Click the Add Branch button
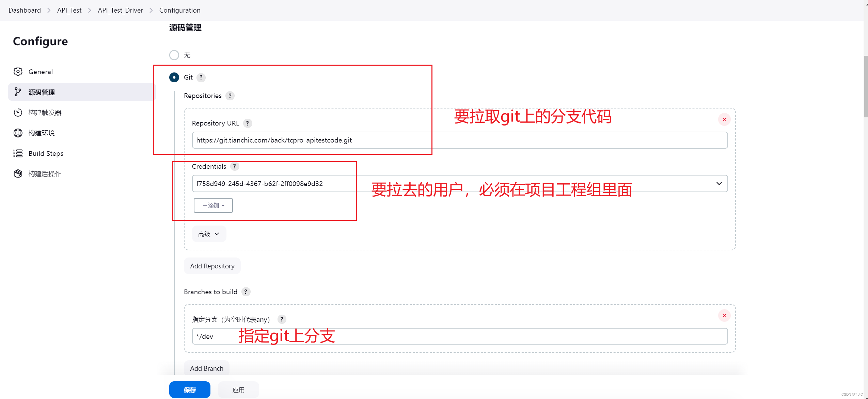 coord(206,368)
